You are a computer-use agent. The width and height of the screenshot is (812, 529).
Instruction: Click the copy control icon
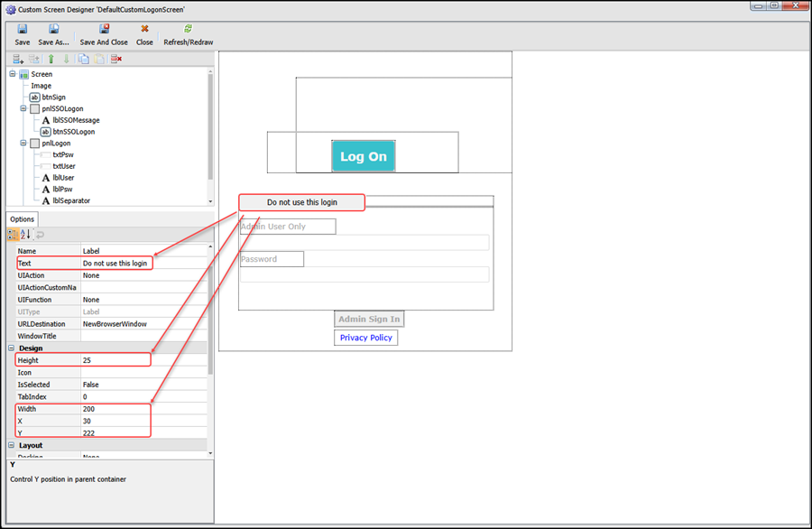tap(83, 59)
